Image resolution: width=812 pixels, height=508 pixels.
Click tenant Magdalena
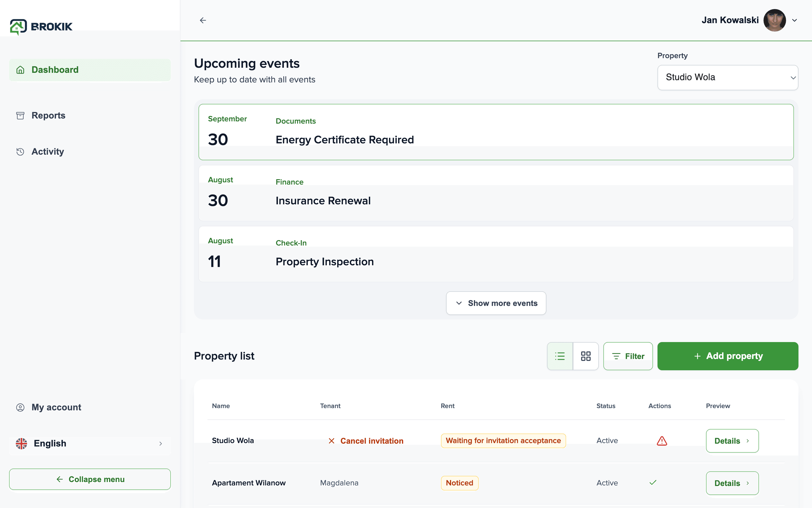(x=339, y=483)
